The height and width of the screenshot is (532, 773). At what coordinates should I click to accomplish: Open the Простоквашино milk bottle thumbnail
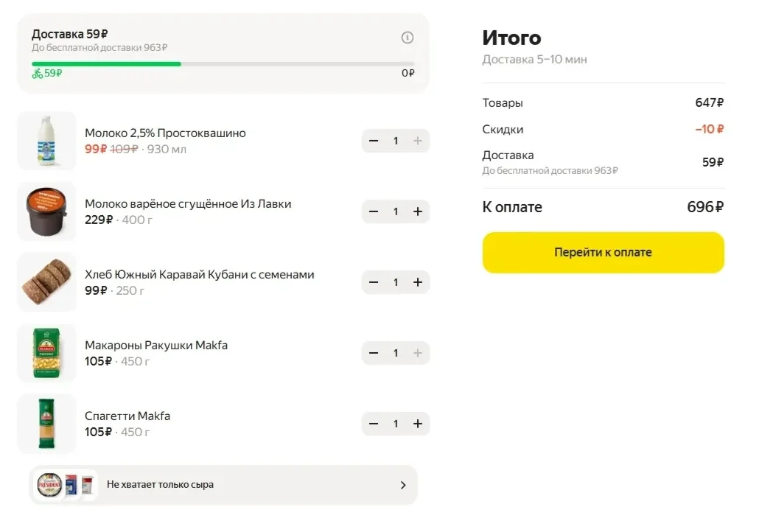click(47, 141)
